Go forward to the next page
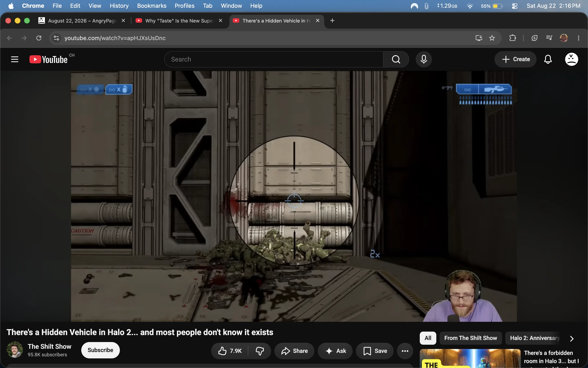Viewport: 588px width, 368px height. 24,38
